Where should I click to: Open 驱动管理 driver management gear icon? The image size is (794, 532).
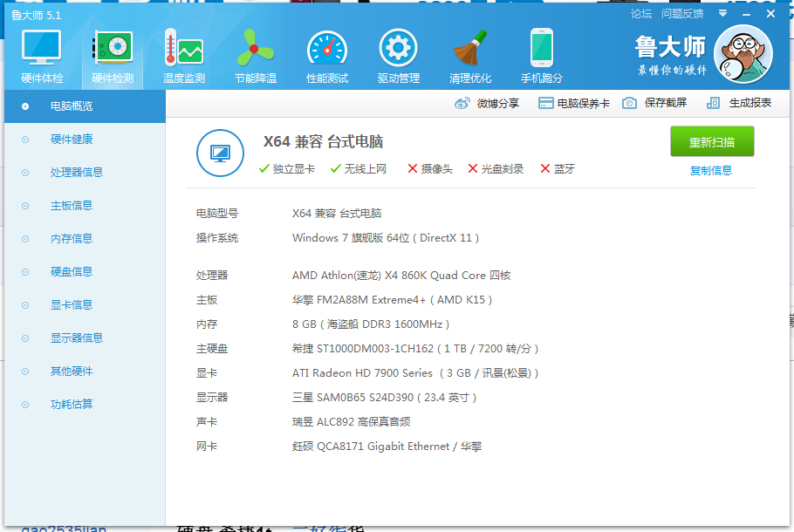(x=399, y=48)
